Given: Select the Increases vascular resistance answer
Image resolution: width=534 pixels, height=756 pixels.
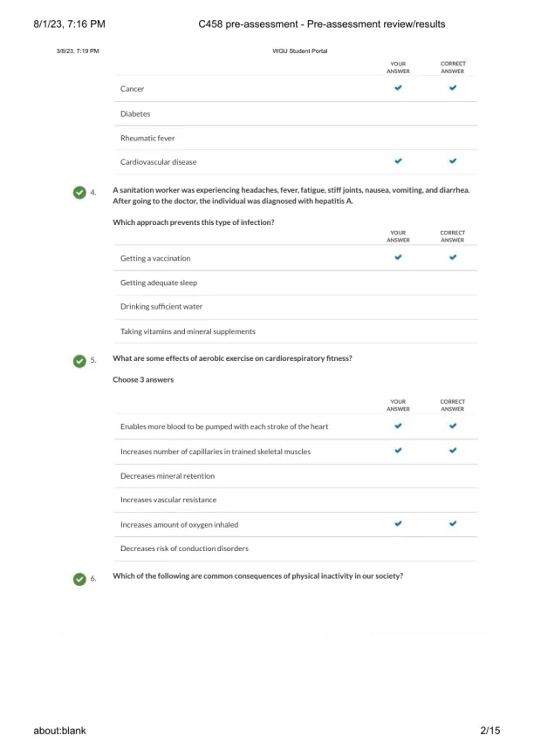Looking at the screenshot, I should click(168, 501).
